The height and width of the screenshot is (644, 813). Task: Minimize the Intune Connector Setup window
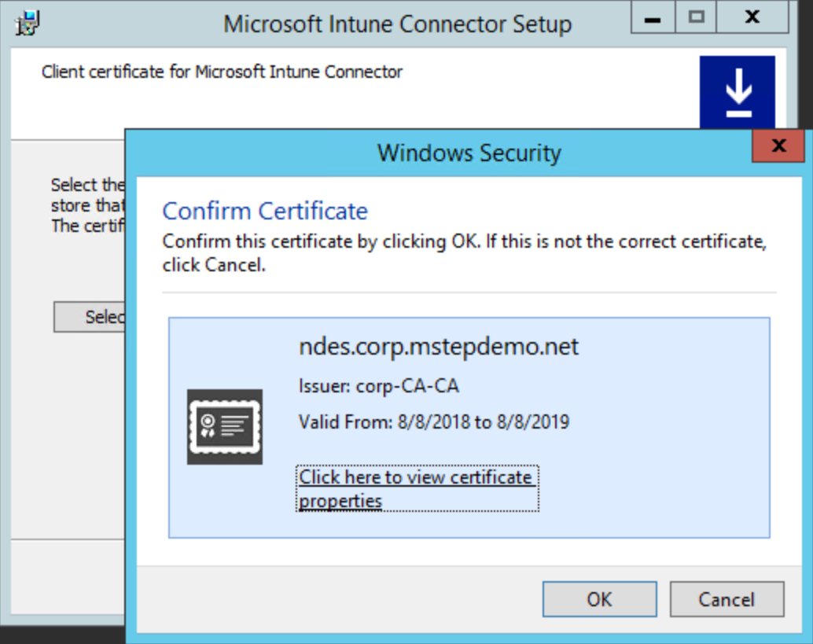652,19
